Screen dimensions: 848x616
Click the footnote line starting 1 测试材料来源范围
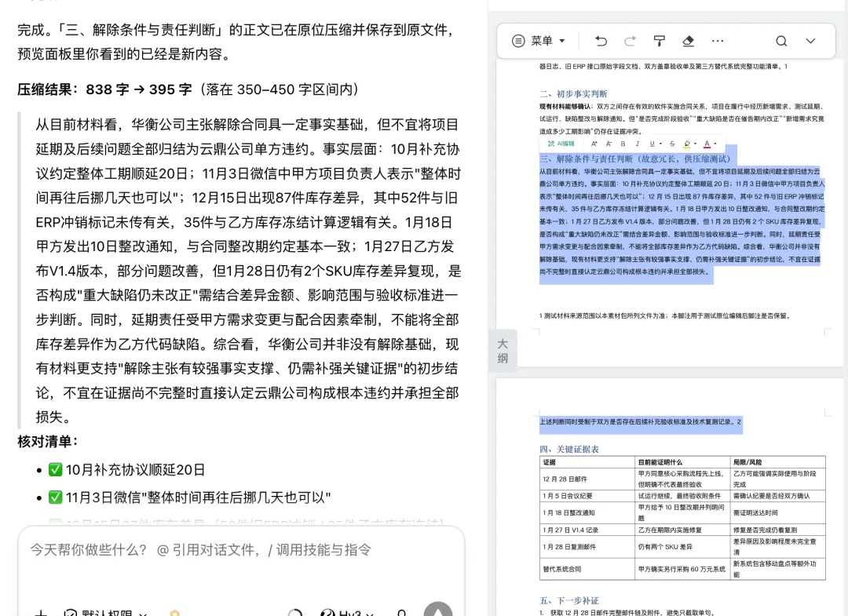(x=665, y=315)
